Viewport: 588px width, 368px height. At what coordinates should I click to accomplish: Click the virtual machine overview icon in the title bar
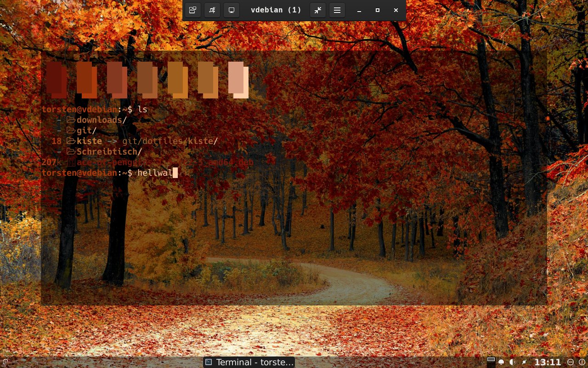click(x=193, y=10)
